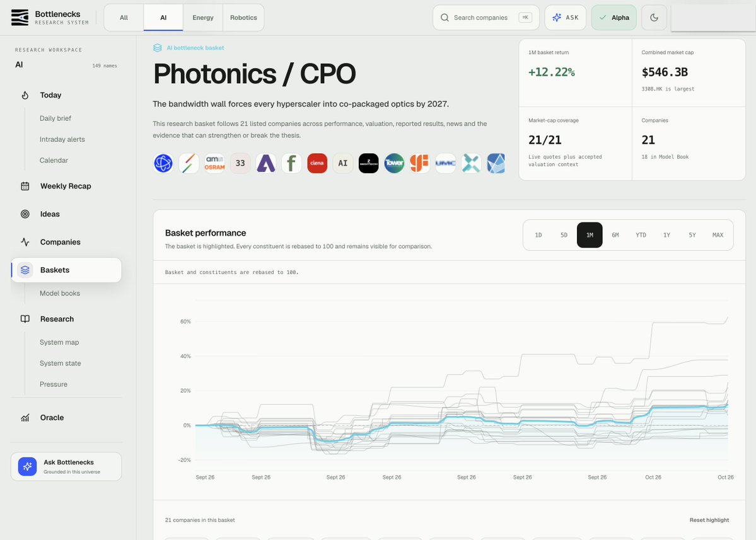Switch to the Energy sector tab
Image resolution: width=756 pixels, height=540 pixels.
pos(203,18)
